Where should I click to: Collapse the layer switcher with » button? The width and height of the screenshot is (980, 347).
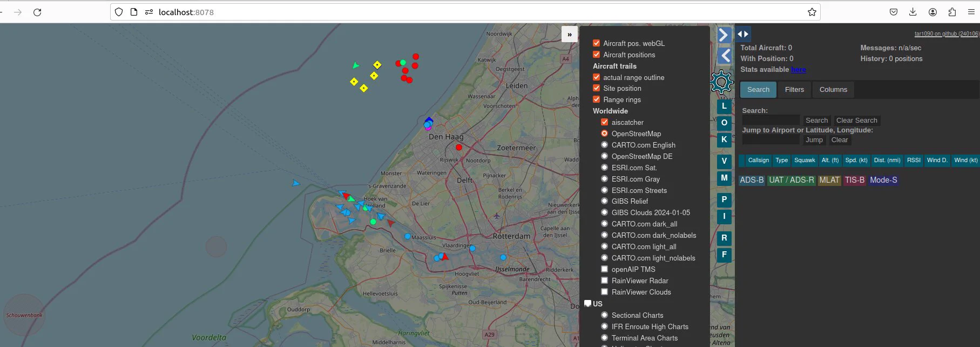[x=570, y=34]
